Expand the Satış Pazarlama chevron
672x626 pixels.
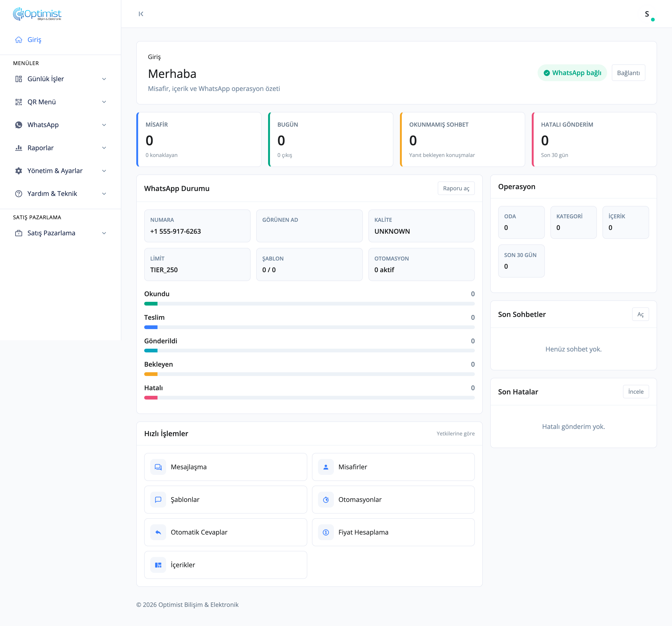coord(104,233)
